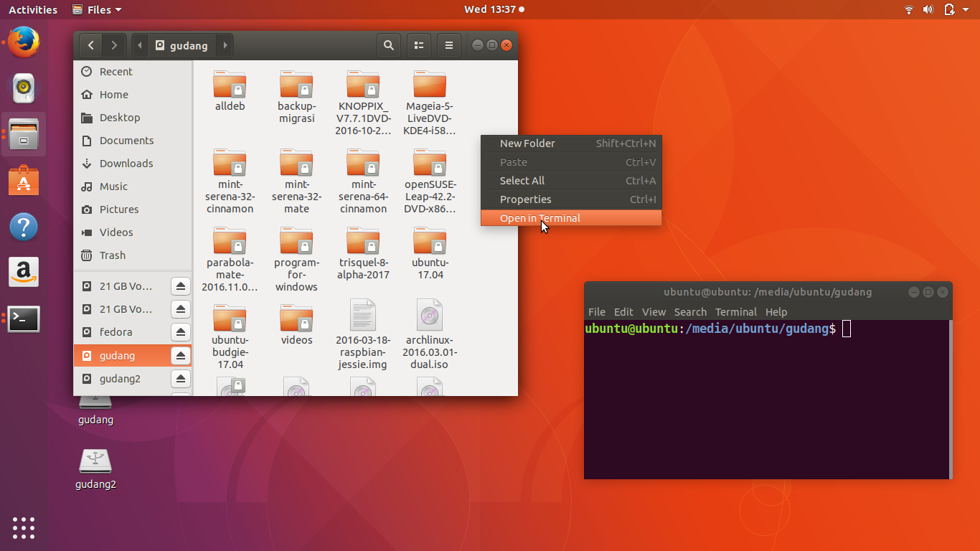The image size is (980, 551).
Task: Choose New Folder from the context menu
Action: click(571, 143)
